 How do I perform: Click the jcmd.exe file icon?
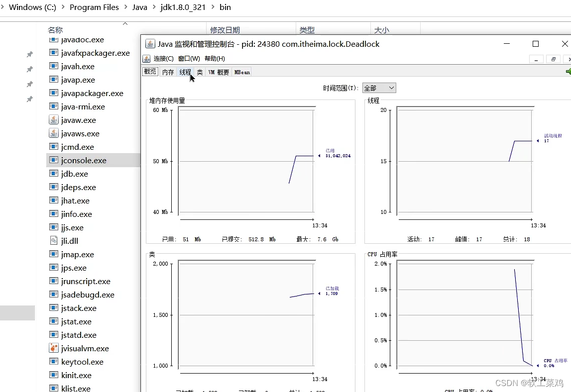pos(54,147)
